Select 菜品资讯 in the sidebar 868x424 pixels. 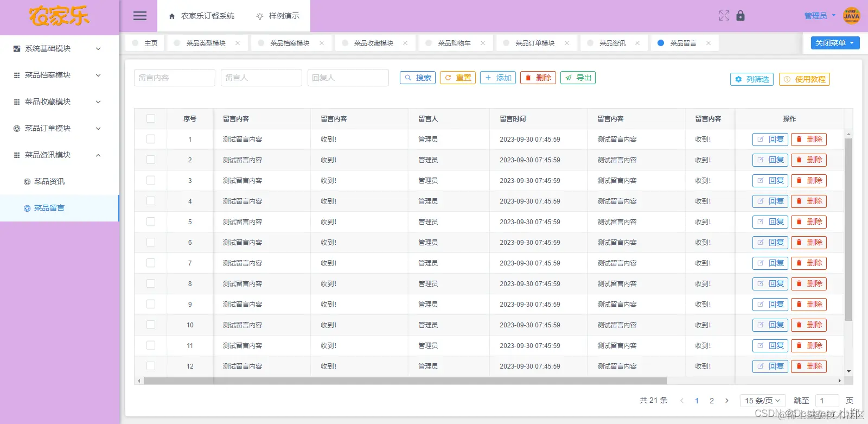(59, 181)
